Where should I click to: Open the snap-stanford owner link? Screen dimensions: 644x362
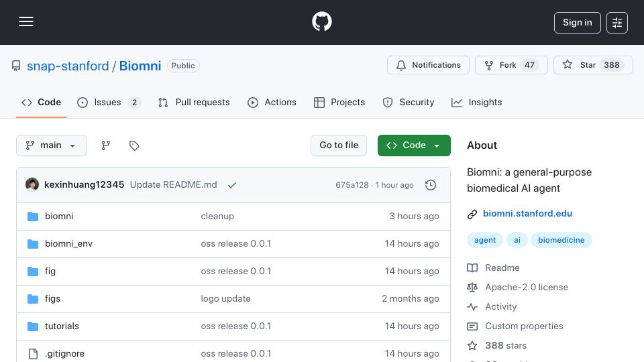[68, 66]
